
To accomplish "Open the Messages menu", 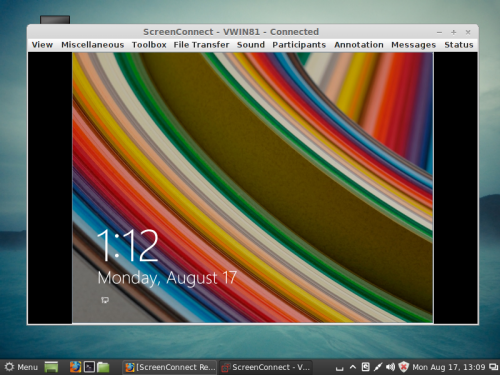I will 413,45.
